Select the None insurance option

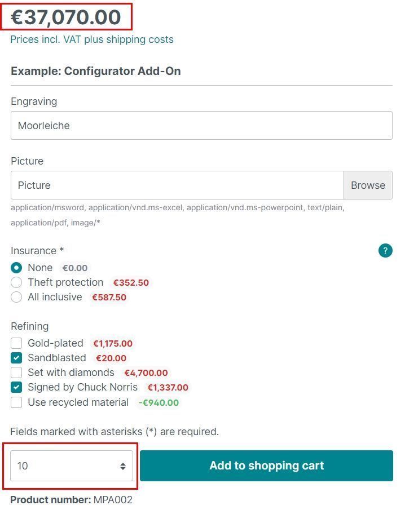[17, 268]
